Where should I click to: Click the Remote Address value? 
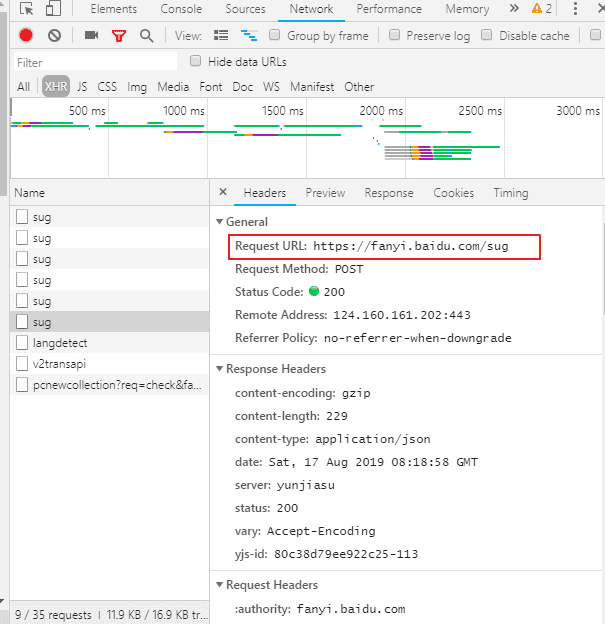click(402, 315)
